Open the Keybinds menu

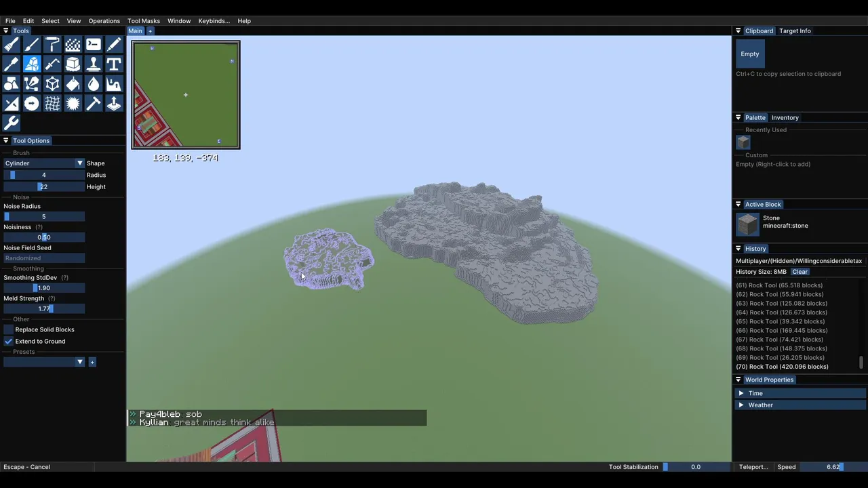tap(214, 21)
